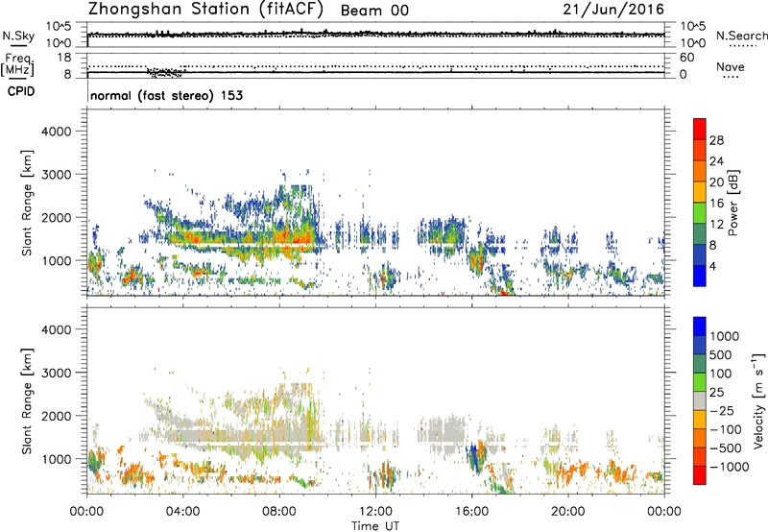Select the 'Beam 00' label
Image resolution: width=768 pixels, height=532 pixels.
point(374,11)
